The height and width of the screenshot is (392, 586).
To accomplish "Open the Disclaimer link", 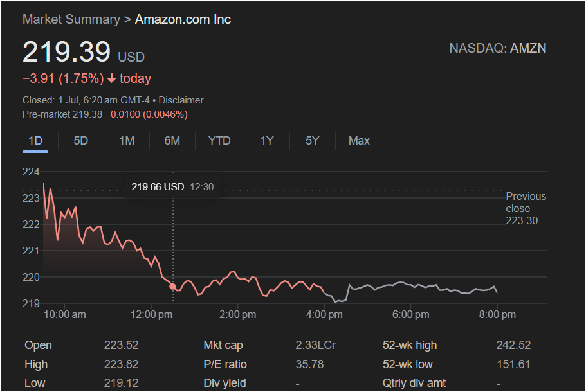I will pos(181,100).
